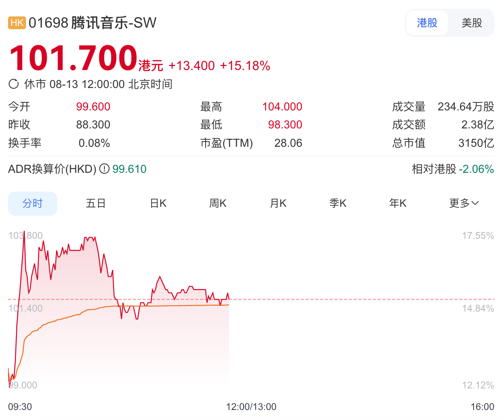This screenshot has width=504, height=420.
Task: Click the current price 101.700
Action: coord(73,58)
